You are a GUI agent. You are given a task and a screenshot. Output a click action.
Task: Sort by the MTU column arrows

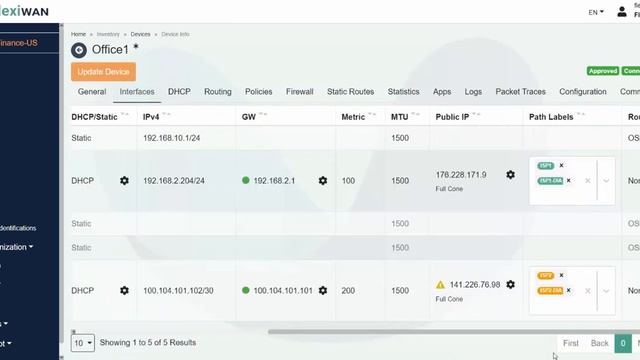(x=416, y=114)
